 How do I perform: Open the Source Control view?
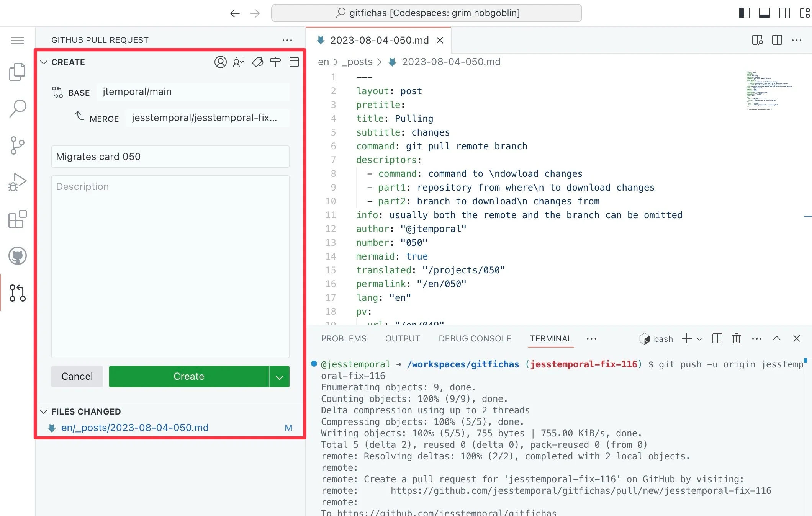17,145
